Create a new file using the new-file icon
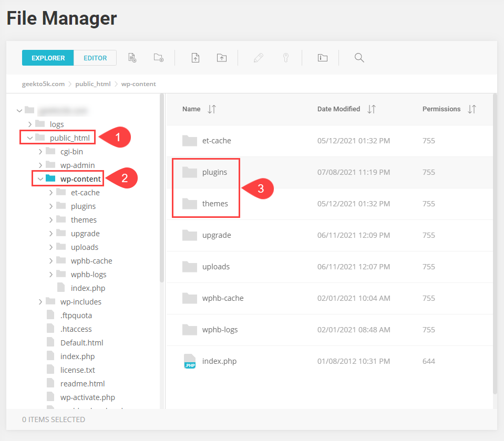 click(132, 58)
